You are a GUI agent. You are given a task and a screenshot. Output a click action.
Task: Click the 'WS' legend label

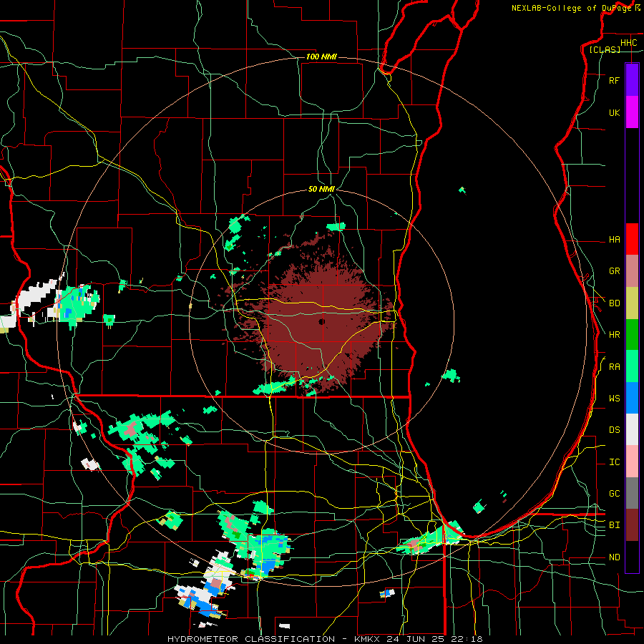pos(614,399)
